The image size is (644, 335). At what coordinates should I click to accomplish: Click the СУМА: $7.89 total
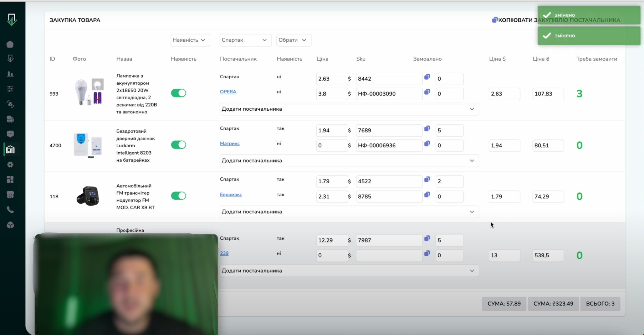[x=504, y=304]
